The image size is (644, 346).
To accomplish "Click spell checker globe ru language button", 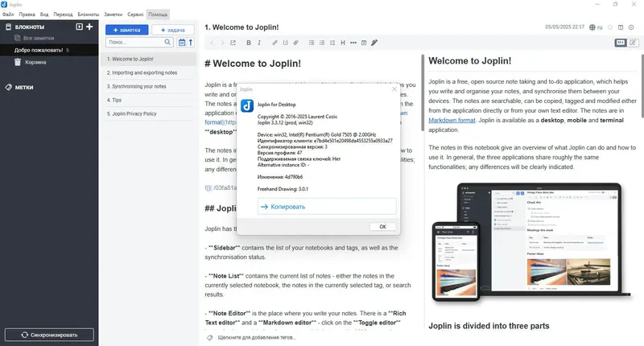I will 596,27.
